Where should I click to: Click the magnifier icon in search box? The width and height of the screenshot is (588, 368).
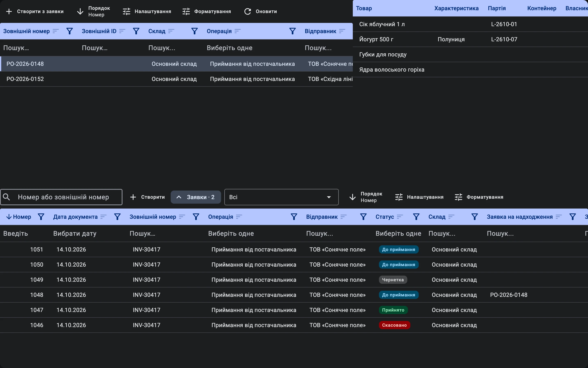click(x=7, y=197)
